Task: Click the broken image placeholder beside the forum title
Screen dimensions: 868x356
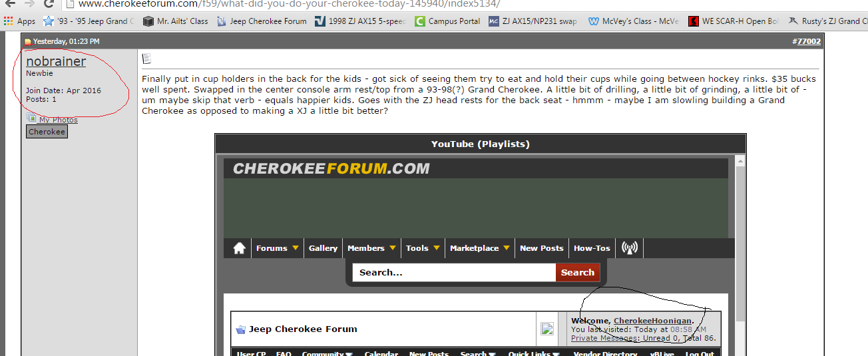Action: 547,329
